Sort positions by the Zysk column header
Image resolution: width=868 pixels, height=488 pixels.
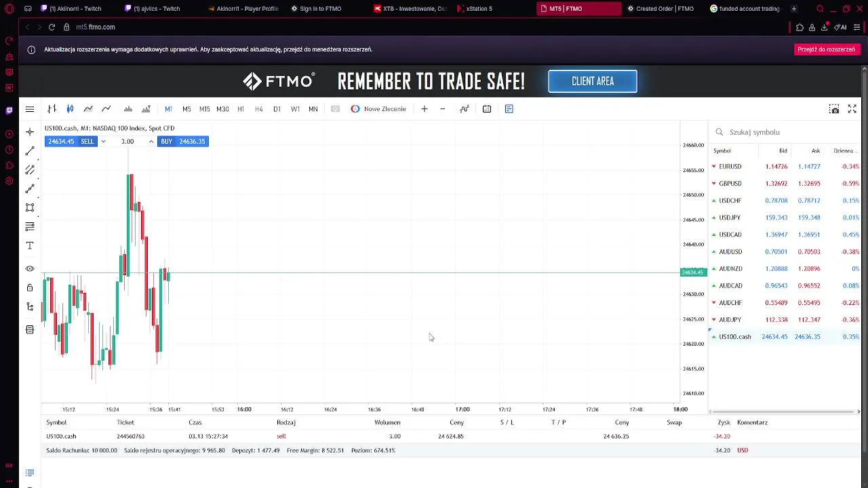[x=724, y=422]
